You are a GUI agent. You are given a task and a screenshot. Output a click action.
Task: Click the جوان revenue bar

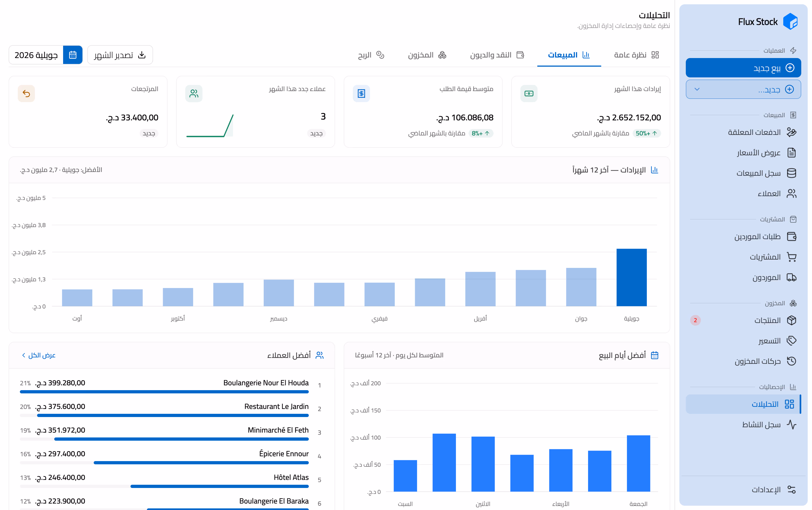[581, 287]
